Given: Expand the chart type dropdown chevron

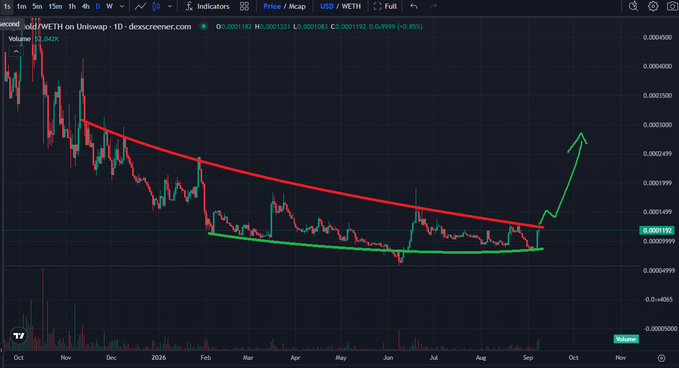Looking at the screenshot, I should pos(170,6).
